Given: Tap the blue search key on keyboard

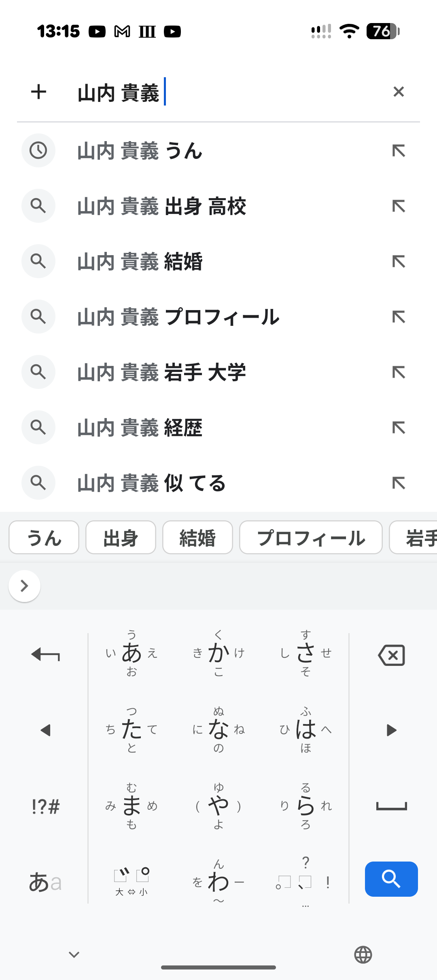Looking at the screenshot, I should [391, 879].
